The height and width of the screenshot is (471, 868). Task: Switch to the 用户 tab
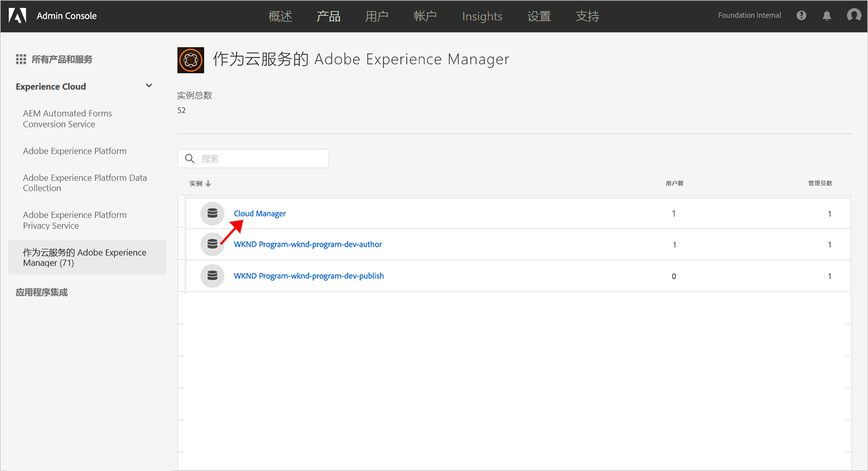click(x=377, y=16)
